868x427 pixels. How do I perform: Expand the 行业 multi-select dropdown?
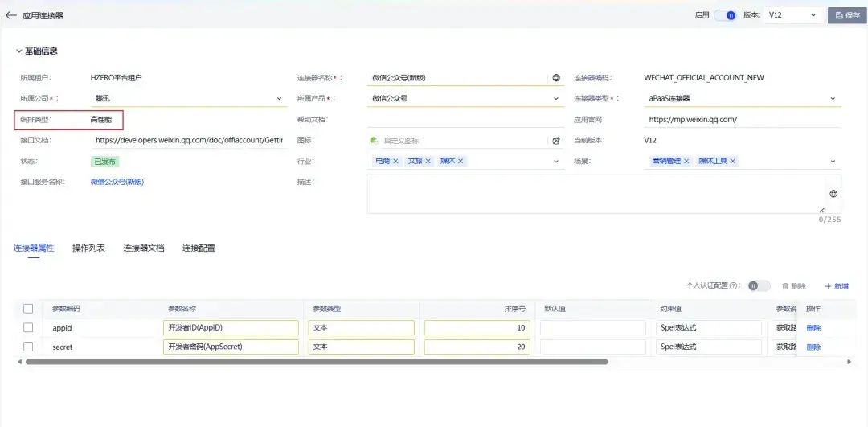click(x=556, y=161)
